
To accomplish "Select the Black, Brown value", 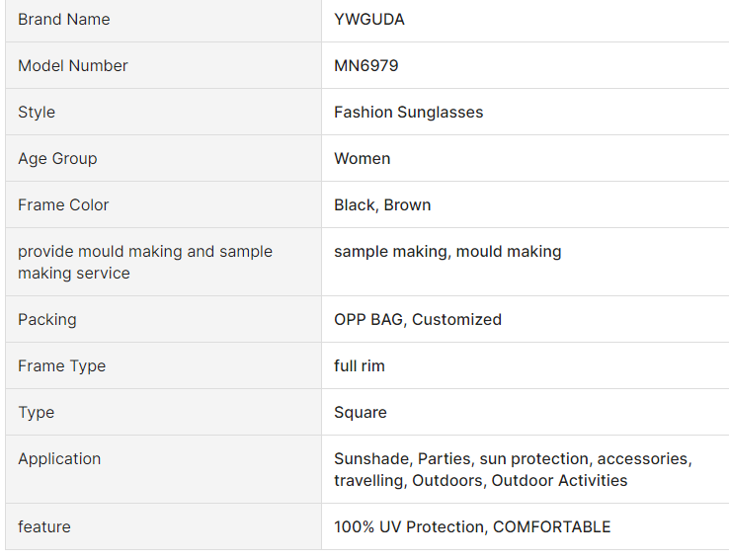I will (x=382, y=205).
